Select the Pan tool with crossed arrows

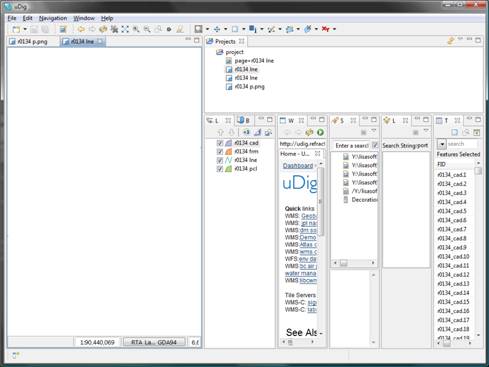(217, 29)
